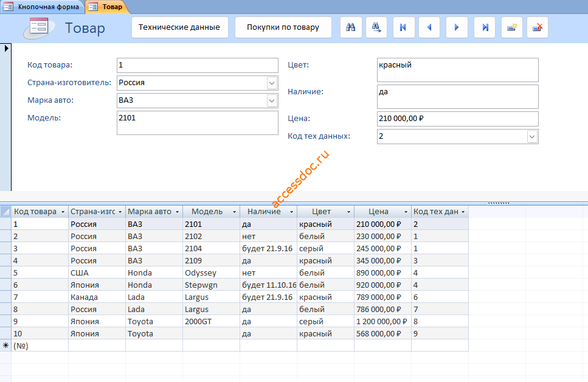Open the Страна-изготовитель combo box arrow
This screenshot has width=588, height=382.
272,83
